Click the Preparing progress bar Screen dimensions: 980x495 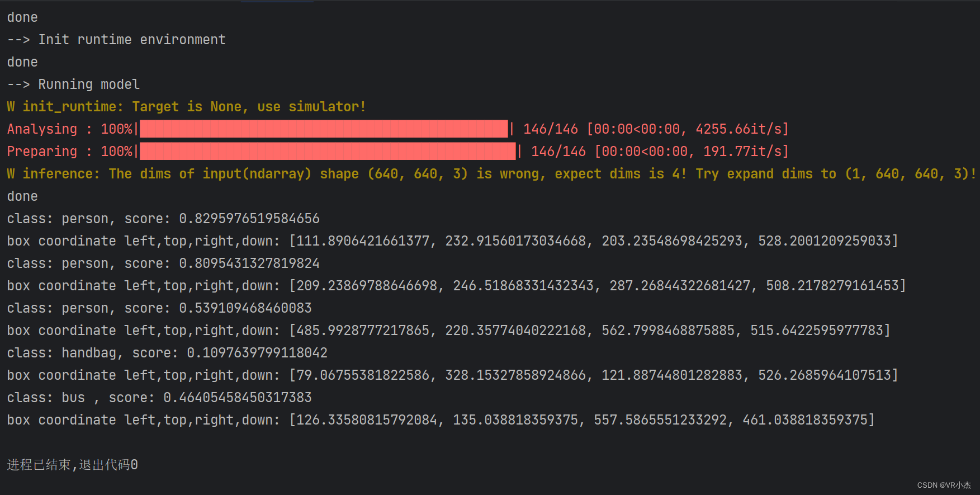tap(328, 152)
